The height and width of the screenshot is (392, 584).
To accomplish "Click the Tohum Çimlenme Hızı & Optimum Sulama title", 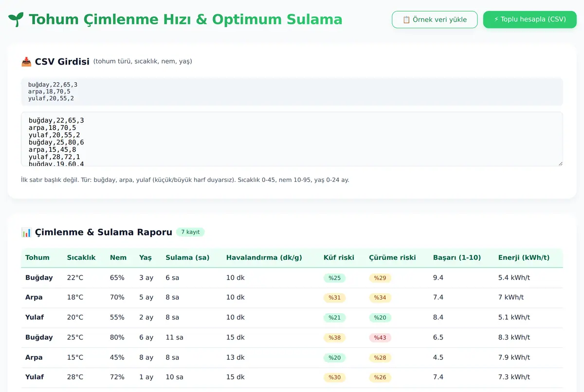I will (185, 19).
